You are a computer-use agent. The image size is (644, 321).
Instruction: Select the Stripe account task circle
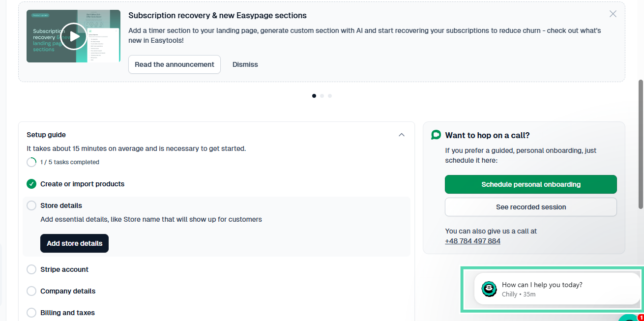[x=31, y=269]
